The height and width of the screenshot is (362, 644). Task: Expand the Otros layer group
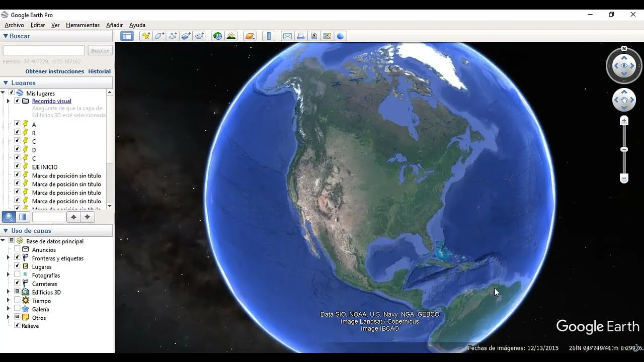click(x=8, y=317)
